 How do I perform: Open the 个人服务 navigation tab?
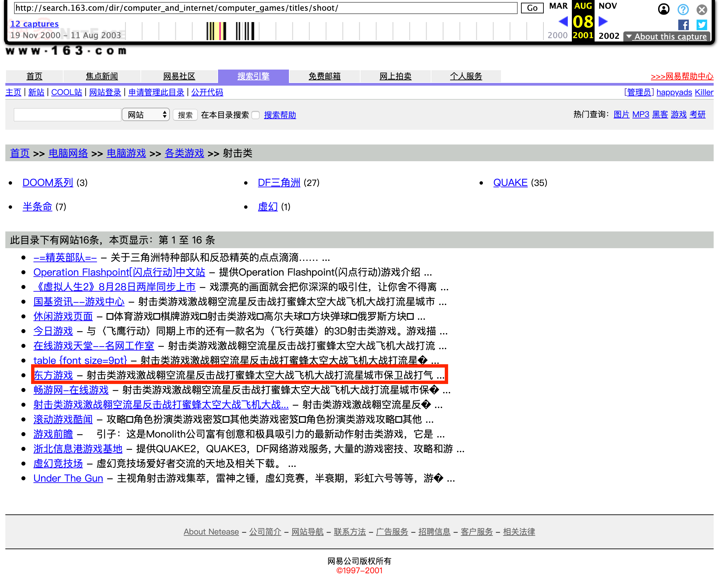coord(466,76)
